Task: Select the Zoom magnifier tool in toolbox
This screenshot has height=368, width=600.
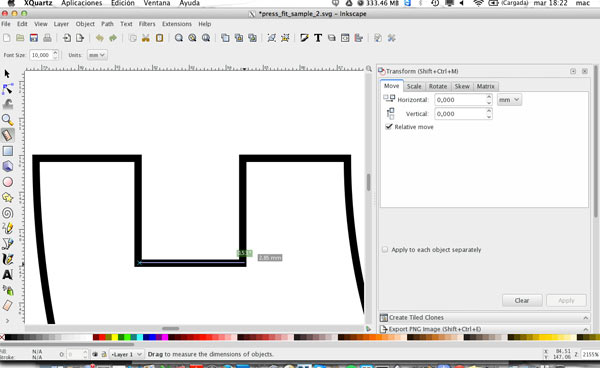Action: point(7,120)
